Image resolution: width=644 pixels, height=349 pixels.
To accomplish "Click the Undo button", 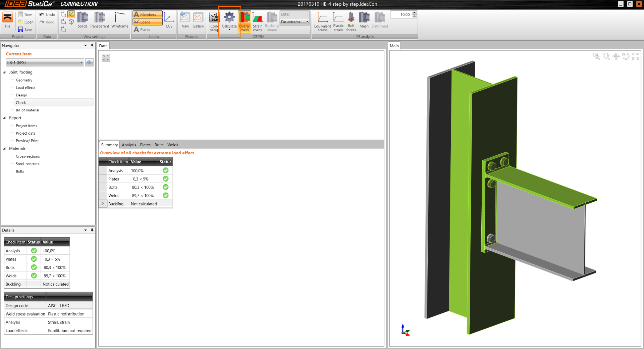I will (x=47, y=14).
